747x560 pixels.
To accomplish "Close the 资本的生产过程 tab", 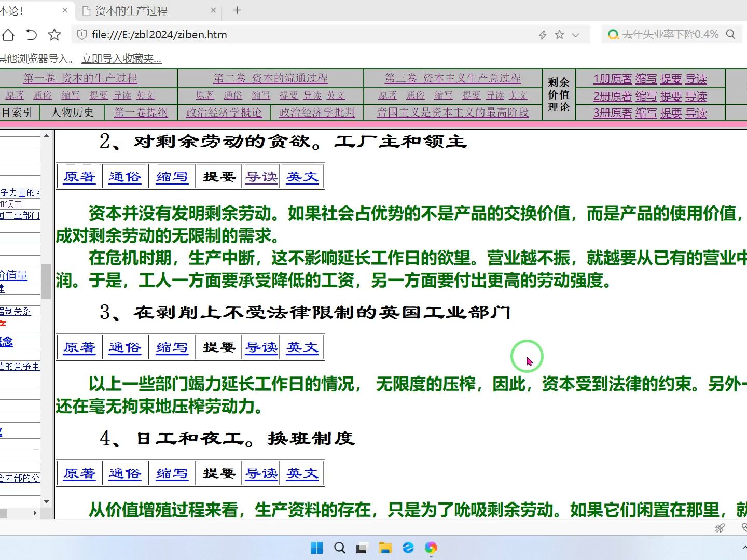I will tap(213, 10).
